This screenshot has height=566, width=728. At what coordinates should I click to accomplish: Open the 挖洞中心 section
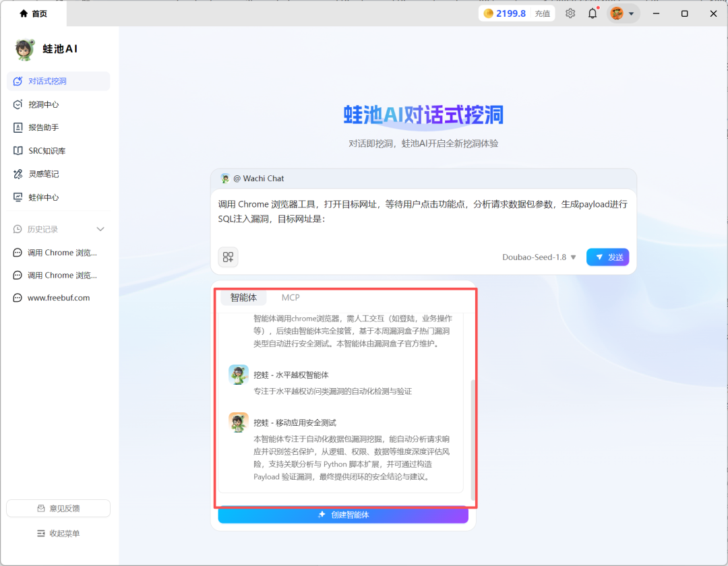[x=42, y=104]
